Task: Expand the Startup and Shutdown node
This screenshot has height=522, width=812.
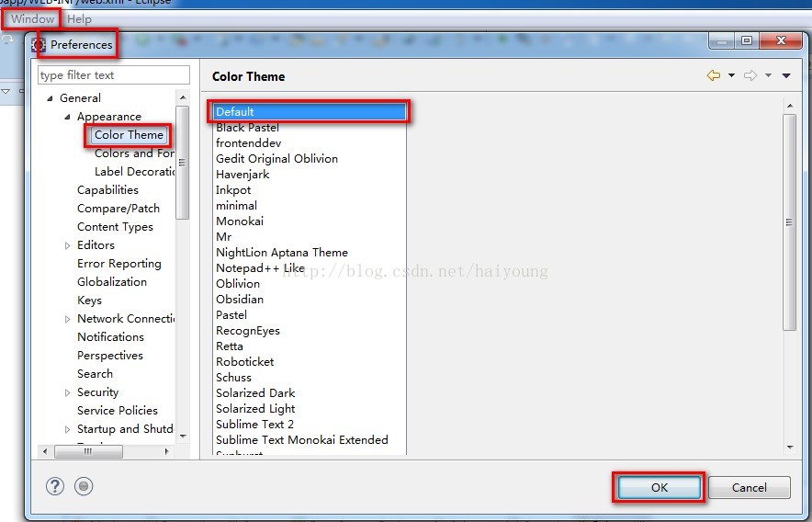Action: click(x=67, y=430)
